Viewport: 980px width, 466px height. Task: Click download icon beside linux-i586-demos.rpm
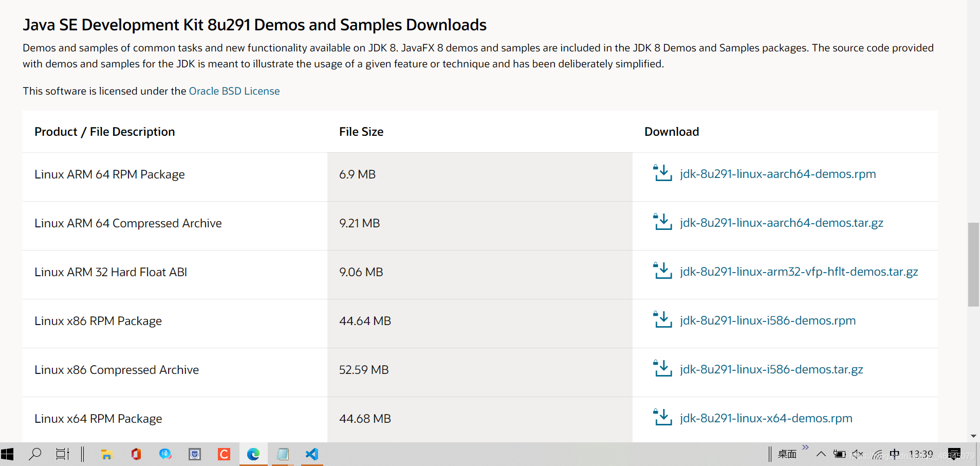662,319
